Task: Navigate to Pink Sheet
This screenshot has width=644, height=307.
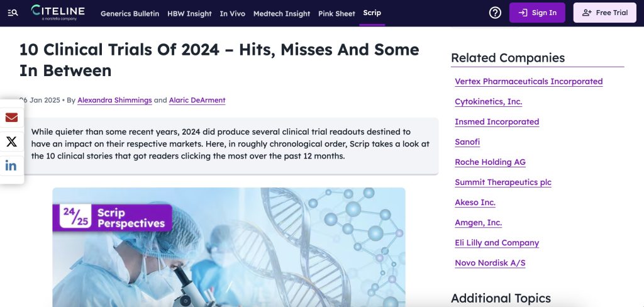Action: (336, 13)
